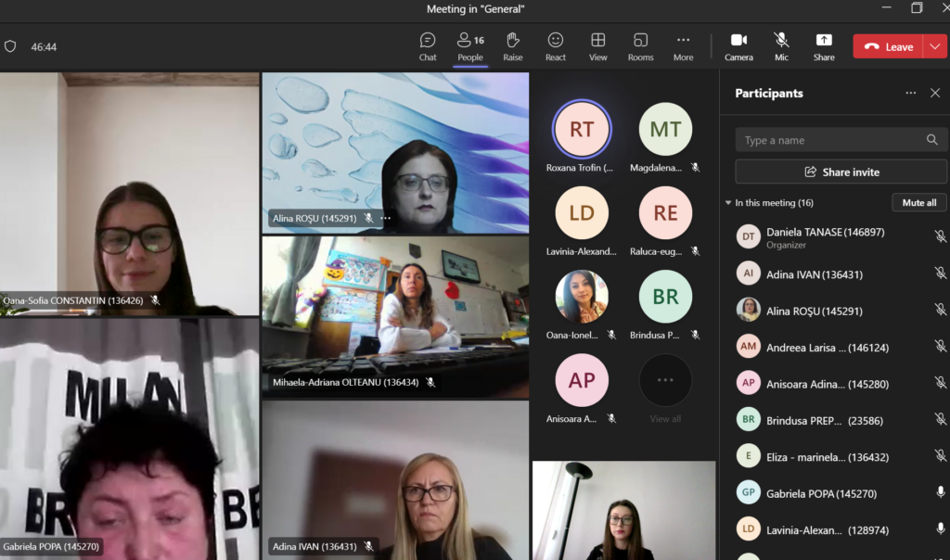The width and height of the screenshot is (950, 560).
Task: Click the Mute all button
Action: [919, 203]
